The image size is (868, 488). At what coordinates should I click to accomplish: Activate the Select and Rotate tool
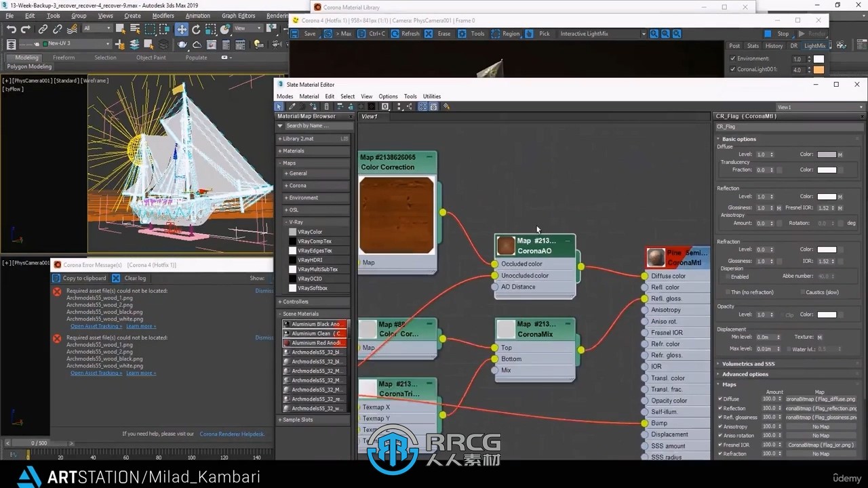point(197,29)
